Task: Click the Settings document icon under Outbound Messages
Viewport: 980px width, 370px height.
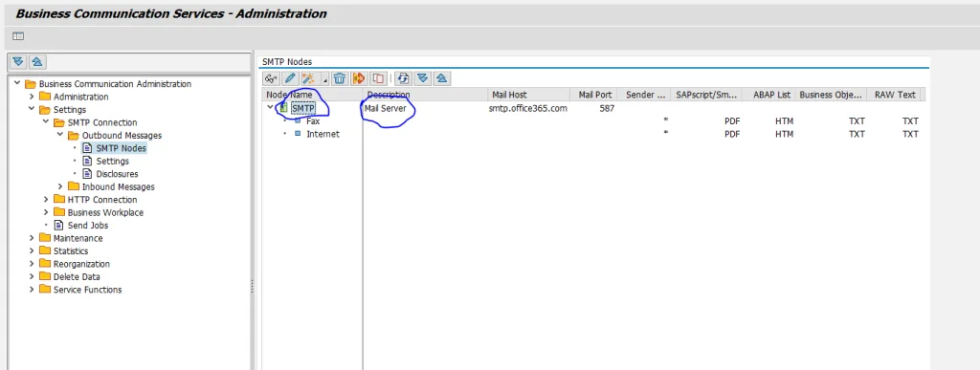Action: [87, 161]
